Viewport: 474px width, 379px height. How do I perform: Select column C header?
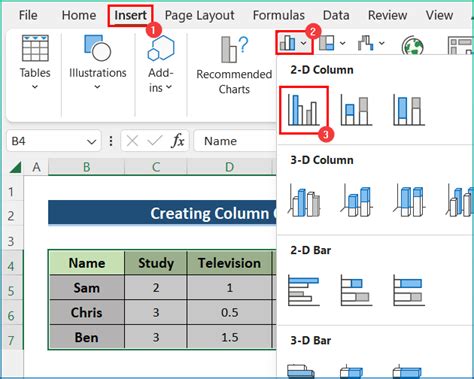156,167
